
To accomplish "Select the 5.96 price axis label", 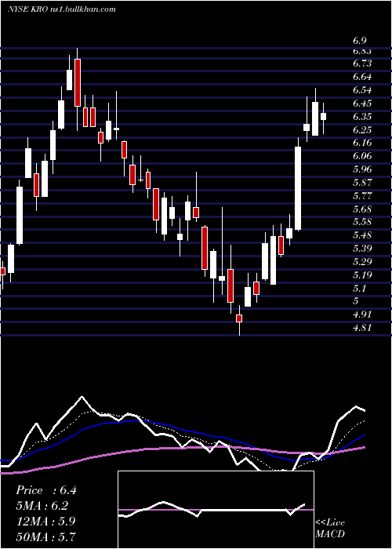I will pyautogui.click(x=362, y=169).
